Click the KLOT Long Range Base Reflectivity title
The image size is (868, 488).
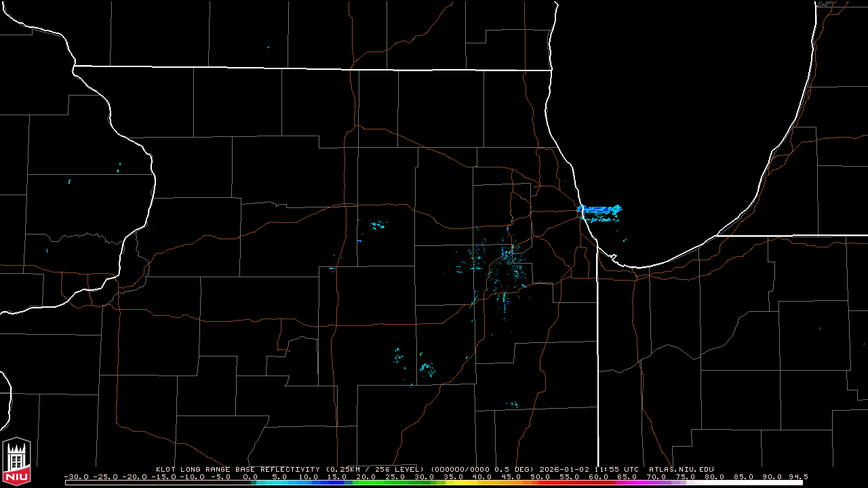(x=237, y=469)
